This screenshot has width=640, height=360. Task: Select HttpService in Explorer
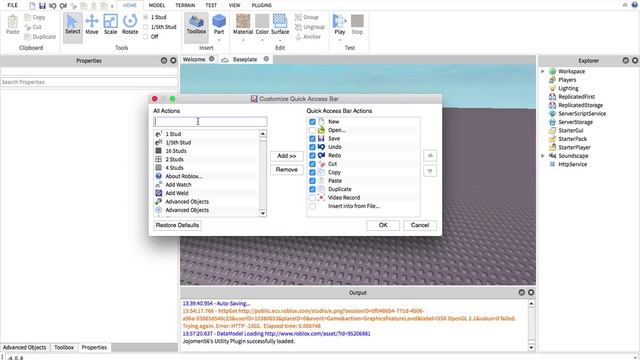(x=573, y=164)
